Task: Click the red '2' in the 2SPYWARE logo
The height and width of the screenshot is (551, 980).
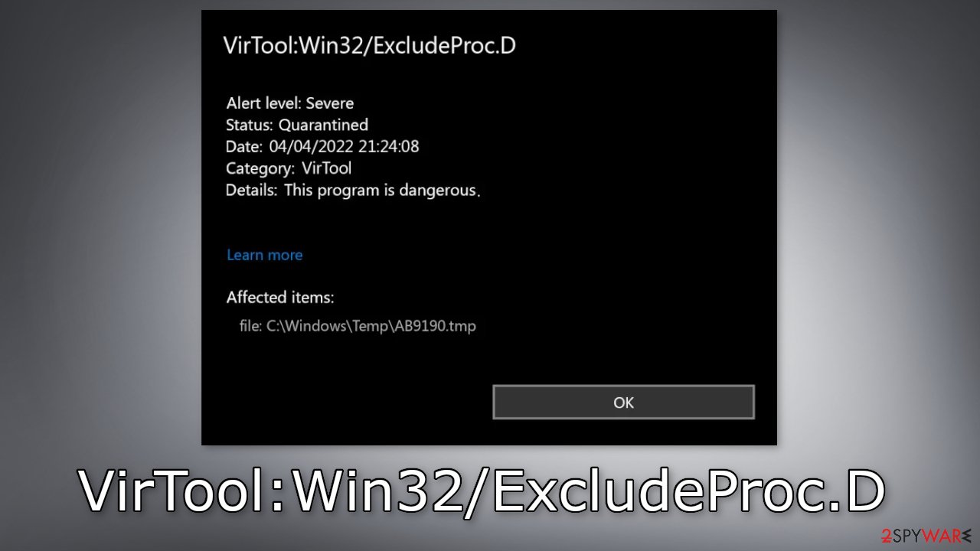Action: [x=886, y=536]
